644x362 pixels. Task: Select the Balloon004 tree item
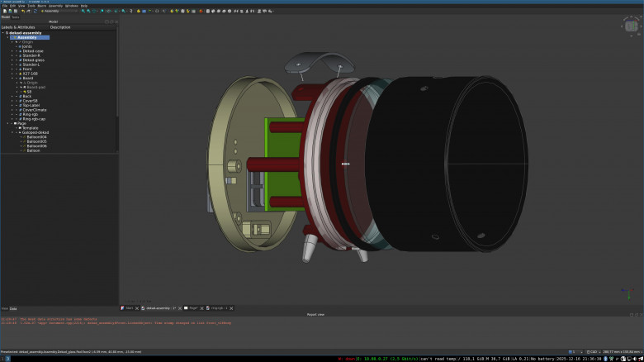pos(36,137)
